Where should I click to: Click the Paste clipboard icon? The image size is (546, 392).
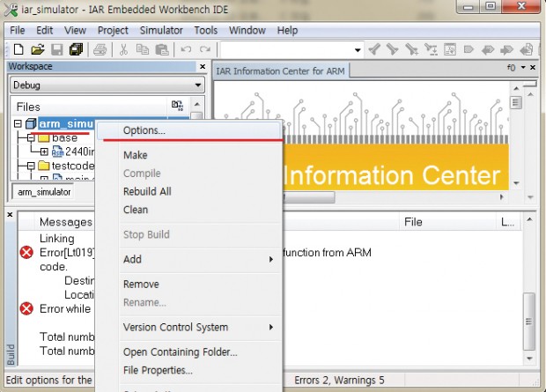[x=162, y=49]
